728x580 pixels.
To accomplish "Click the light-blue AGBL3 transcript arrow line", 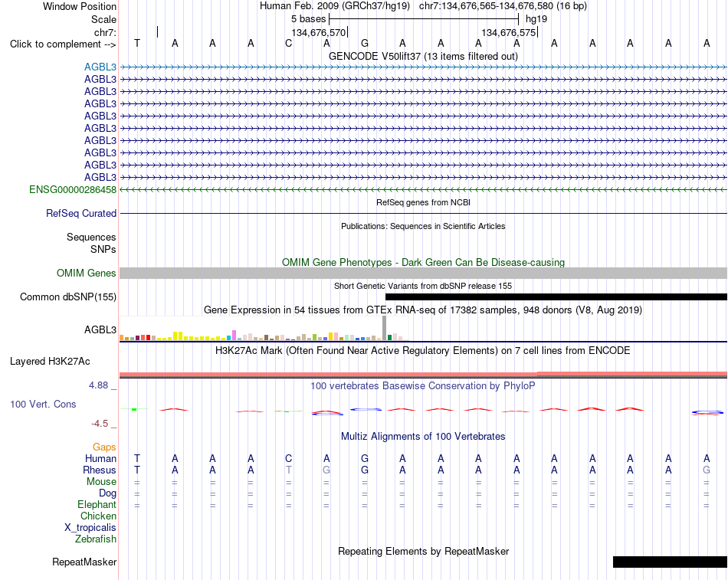I will [x=423, y=67].
